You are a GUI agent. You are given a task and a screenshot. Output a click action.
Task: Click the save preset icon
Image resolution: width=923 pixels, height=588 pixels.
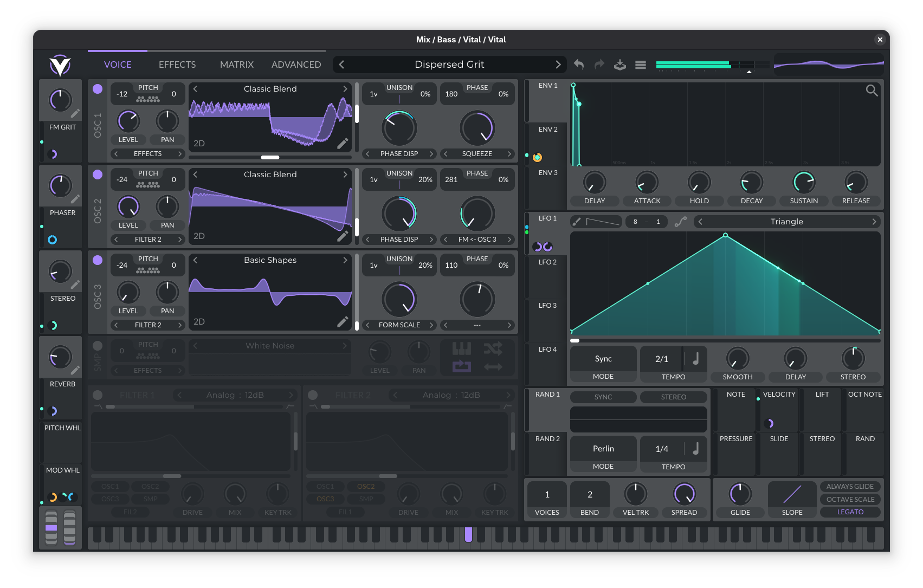click(619, 65)
